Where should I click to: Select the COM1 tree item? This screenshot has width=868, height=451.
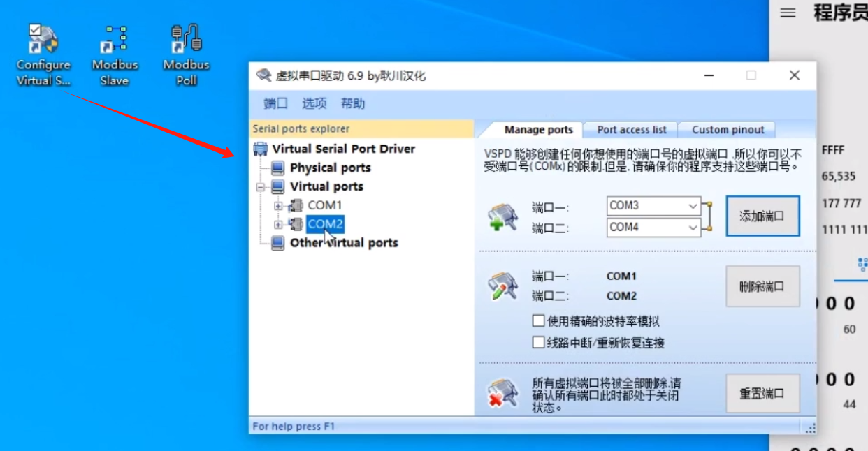[x=325, y=205]
